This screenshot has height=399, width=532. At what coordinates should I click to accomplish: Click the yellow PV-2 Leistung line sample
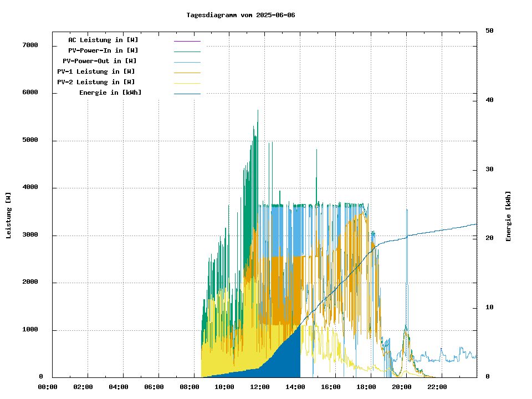[187, 83]
